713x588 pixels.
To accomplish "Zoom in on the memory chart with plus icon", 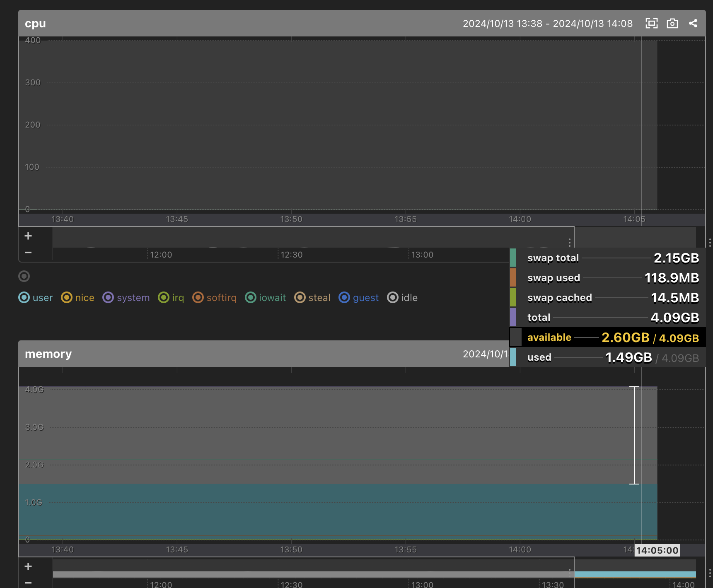I will (x=28, y=566).
